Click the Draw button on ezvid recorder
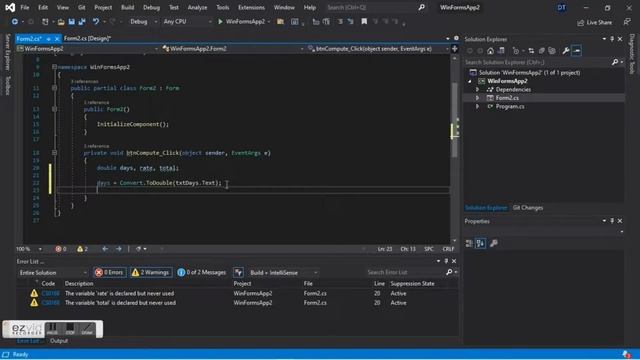 point(87,329)
